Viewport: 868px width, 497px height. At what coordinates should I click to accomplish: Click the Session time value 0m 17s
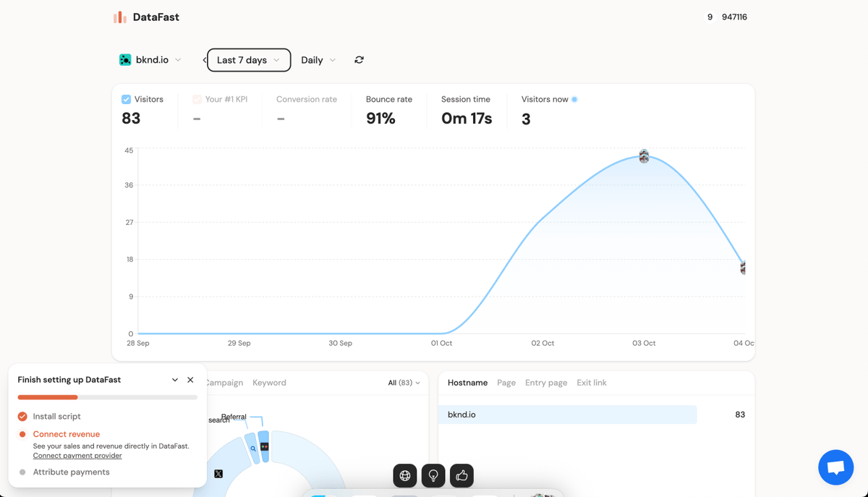pyautogui.click(x=467, y=119)
